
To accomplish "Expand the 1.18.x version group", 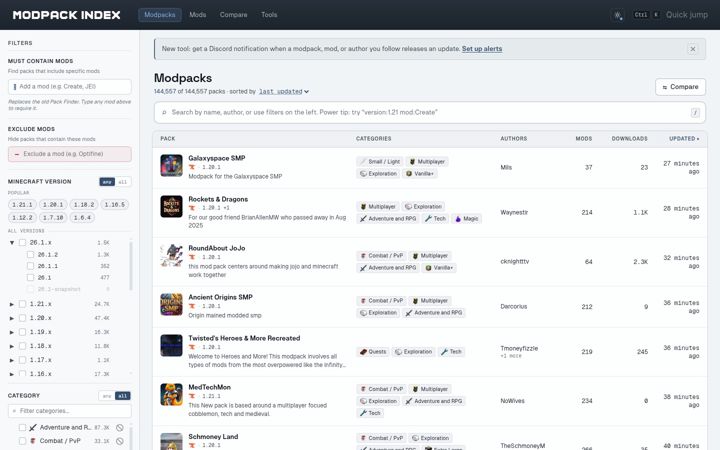I will click(x=12, y=346).
